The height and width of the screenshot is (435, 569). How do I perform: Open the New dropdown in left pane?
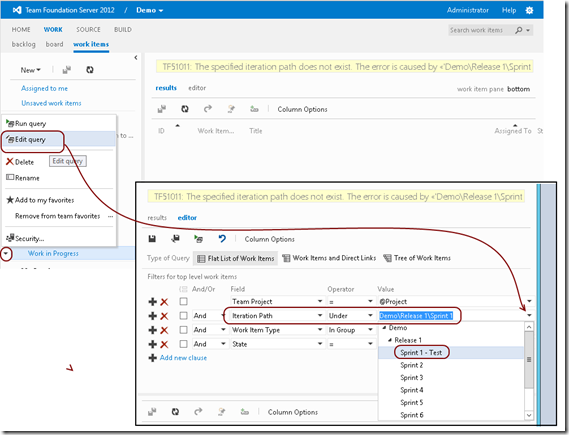30,70
